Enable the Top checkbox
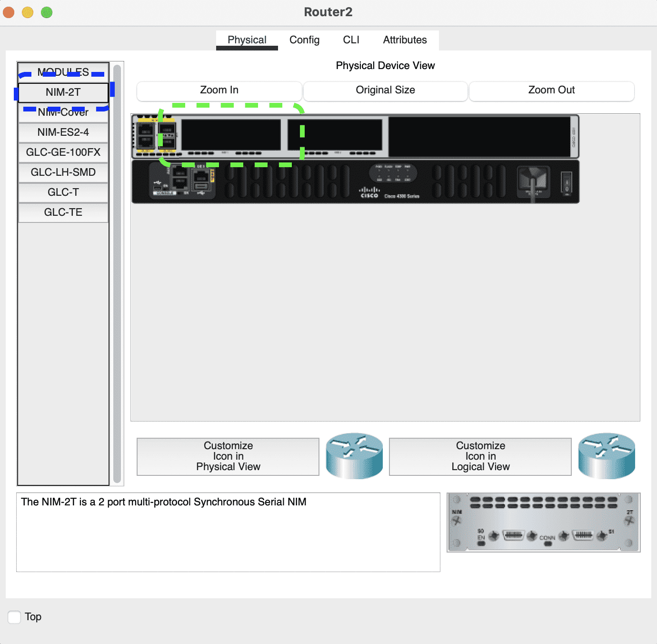 point(14,617)
